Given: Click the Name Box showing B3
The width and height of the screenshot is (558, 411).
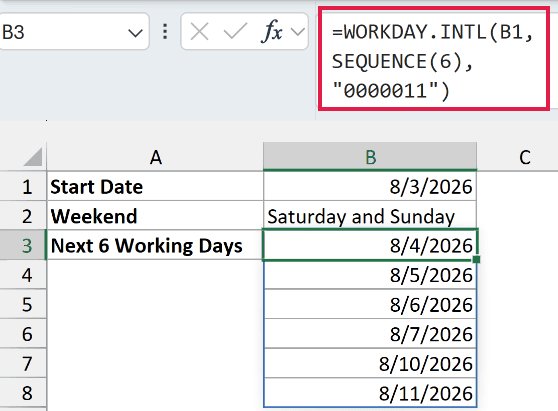Looking at the screenshot, I should pyautogui.click(x=73, y=32).
